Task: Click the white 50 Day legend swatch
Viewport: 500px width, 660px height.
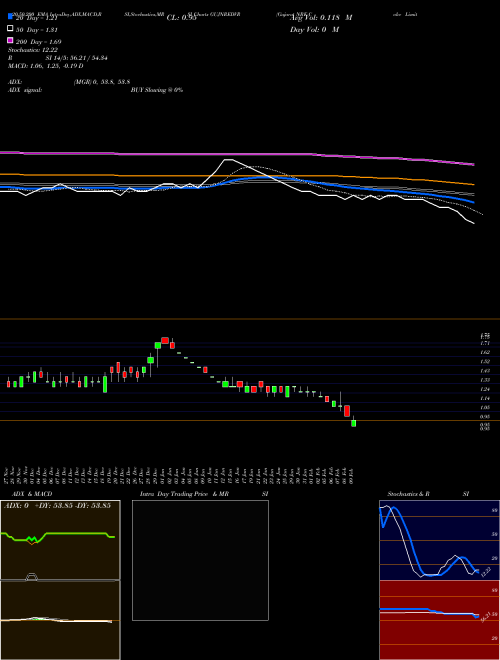Action: tap(10, 29)
